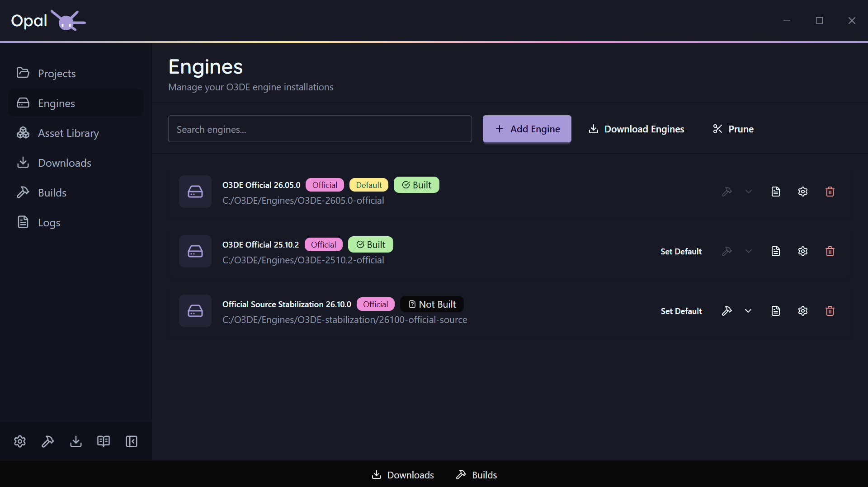This screenshot has width=868, height=487.
Task: Set Official Source Stabilization 26.10.0 as default
Action: tap(681, 311)
